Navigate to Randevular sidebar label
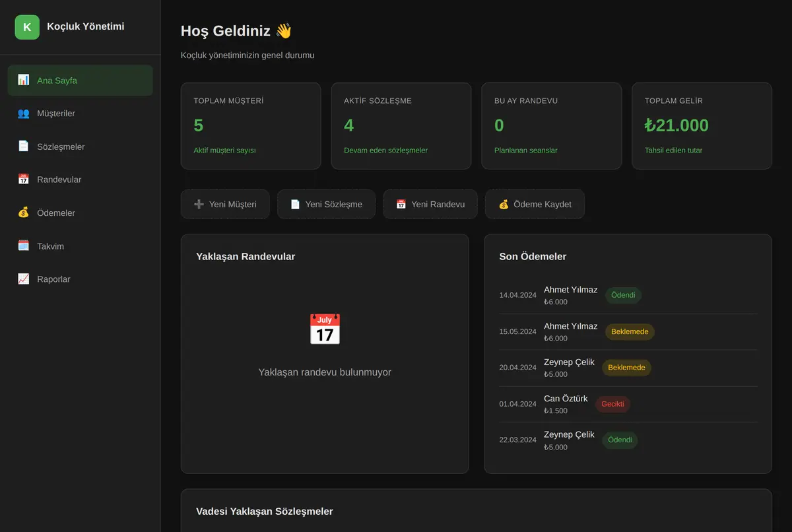Viewport: 792px width, 532px height. (59, 180)
